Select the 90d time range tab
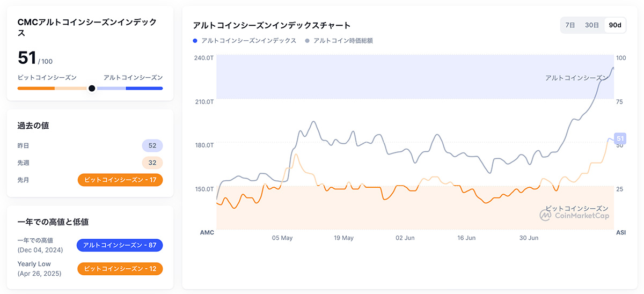The height and width of the screenshot is (294, 644). click(x=615, y=25)
